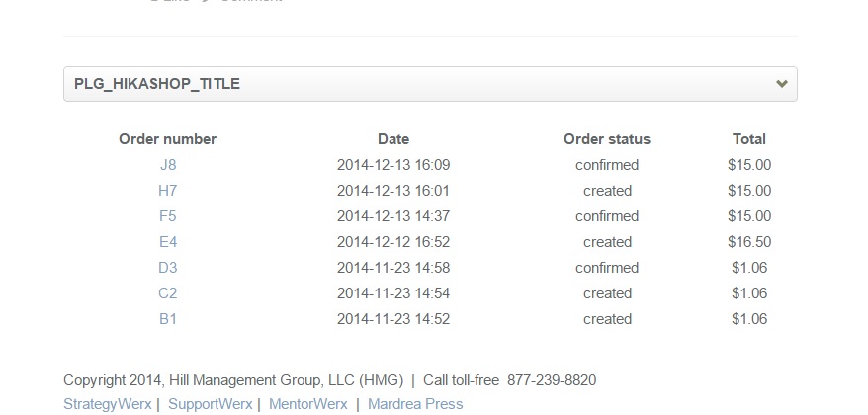
Task: Click the $16.50 total amount
Action: (x=749, y=242)
